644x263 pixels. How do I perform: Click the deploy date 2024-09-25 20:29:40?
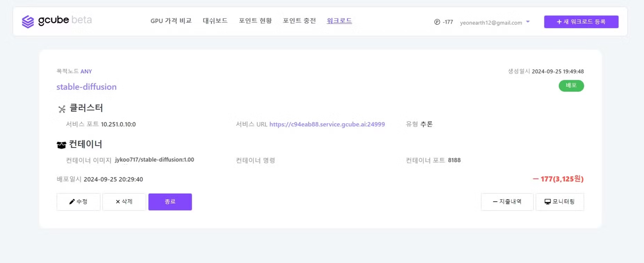(113, 179)
